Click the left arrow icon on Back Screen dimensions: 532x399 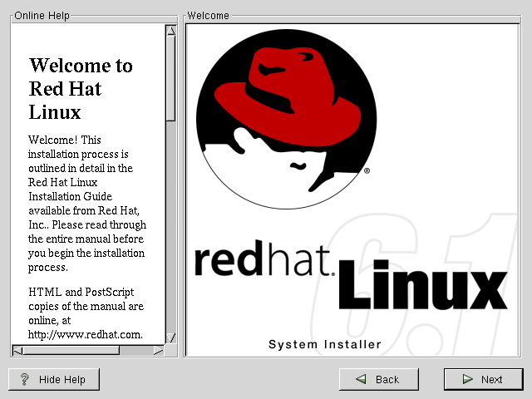[362, 379]
